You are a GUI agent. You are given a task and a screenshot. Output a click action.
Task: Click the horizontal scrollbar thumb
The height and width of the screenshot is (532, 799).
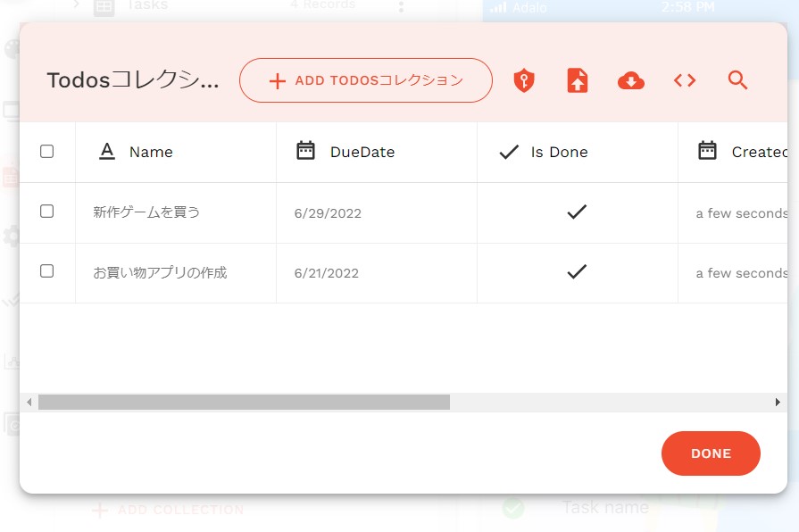click(244, 403)
